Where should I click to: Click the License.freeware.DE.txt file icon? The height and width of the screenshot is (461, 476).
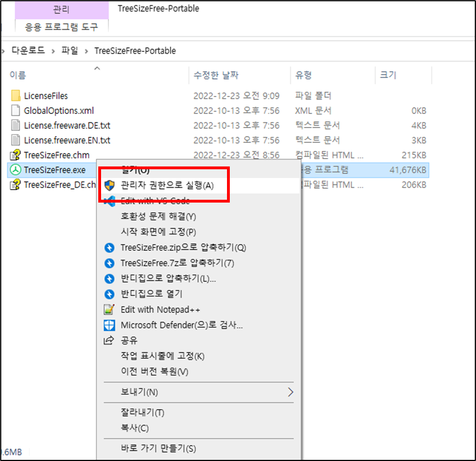click(15, 125)
